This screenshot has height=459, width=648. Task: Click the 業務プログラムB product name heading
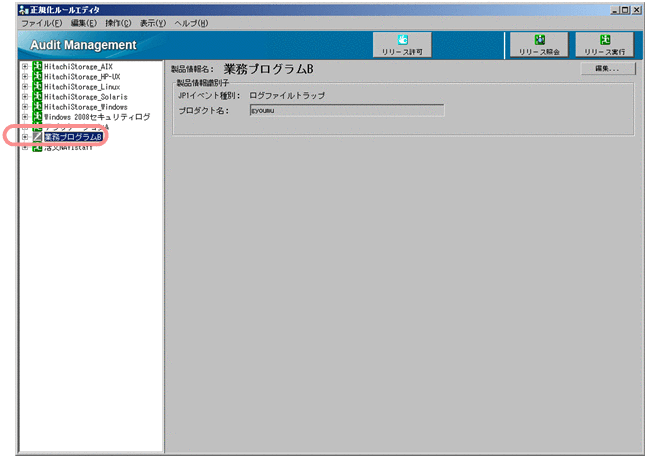(x=268, y=69)
